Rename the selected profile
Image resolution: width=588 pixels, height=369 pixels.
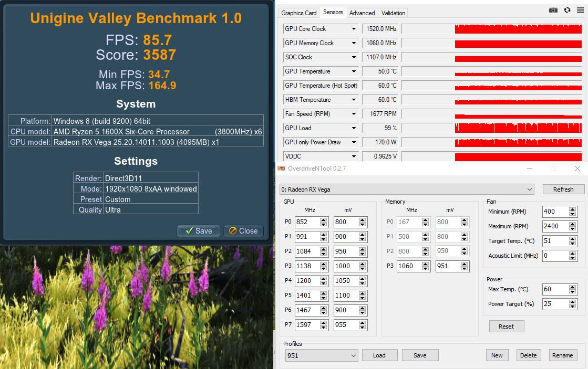point(562,355)
